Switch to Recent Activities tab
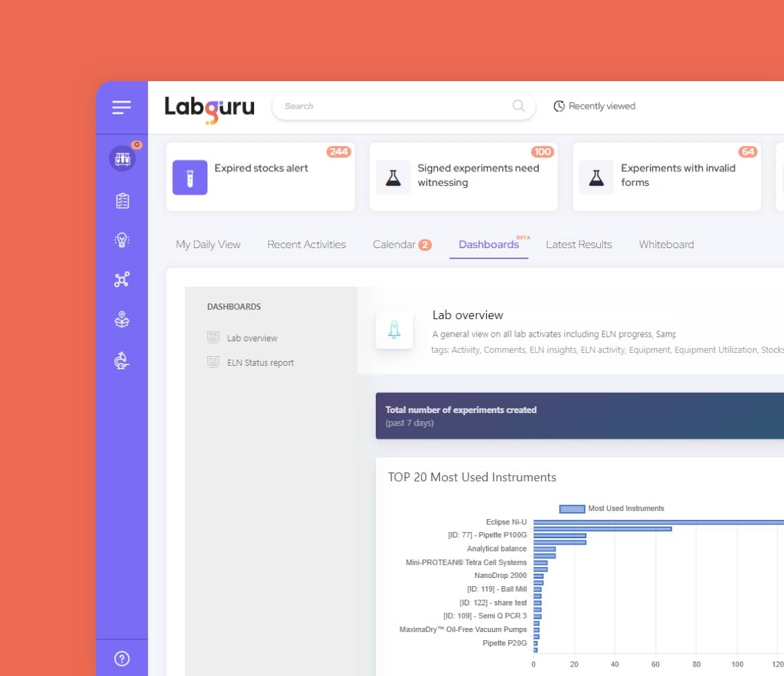 pos(306,245)
